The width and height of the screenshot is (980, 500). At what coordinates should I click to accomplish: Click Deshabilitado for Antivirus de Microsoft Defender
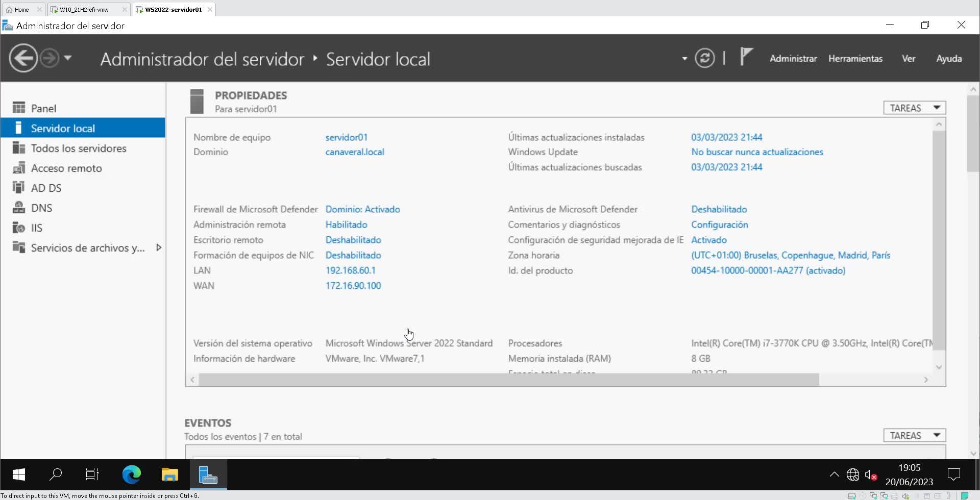[x=719, y=209]
